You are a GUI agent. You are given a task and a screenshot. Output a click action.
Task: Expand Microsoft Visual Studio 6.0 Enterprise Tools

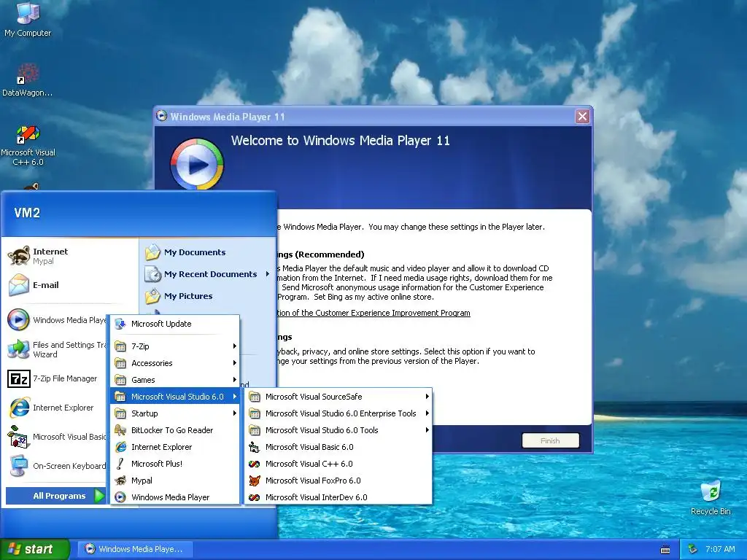pos(338,413)
